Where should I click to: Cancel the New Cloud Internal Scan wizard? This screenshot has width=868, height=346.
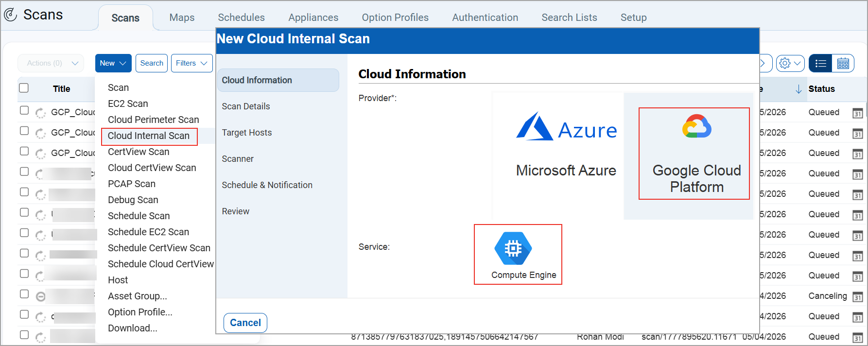tap(245, 323)
